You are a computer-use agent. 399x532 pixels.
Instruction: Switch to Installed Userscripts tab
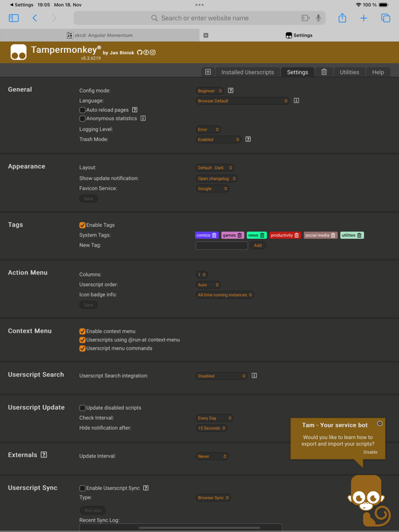click(248, 72)
